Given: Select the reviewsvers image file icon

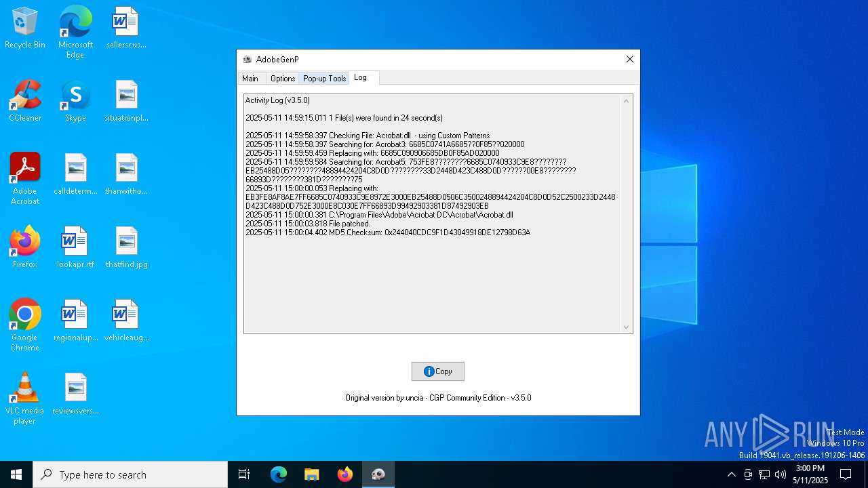Looking at the screenshot, I should click(x=75, y=394).
